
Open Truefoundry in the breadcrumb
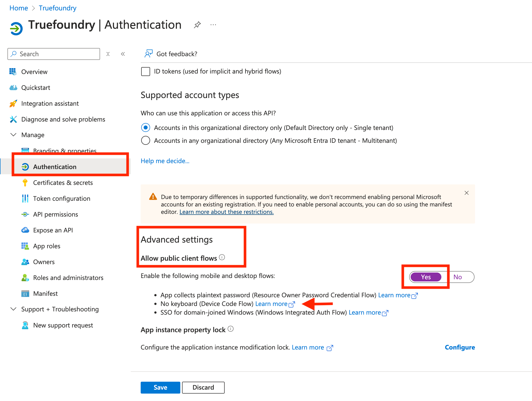tap(57, 8)
